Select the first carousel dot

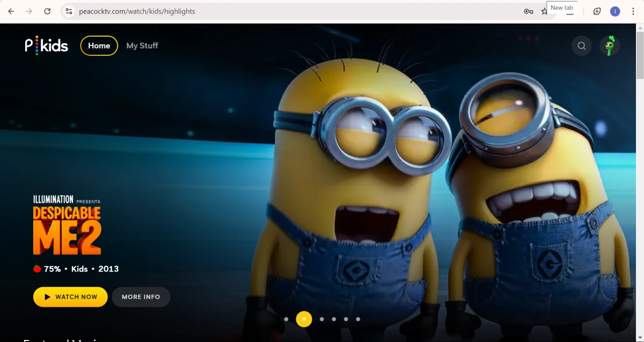286,319
